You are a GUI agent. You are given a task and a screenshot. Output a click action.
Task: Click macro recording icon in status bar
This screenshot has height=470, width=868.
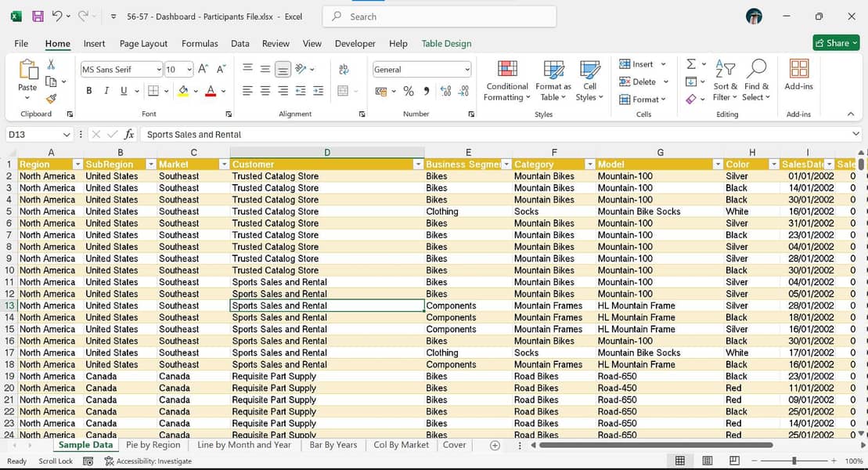(x=88, y=461)
